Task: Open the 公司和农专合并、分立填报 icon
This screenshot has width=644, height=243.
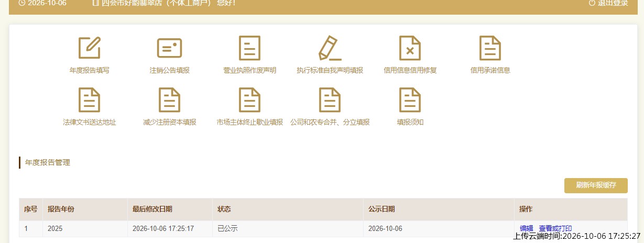Action: point(330,100)
